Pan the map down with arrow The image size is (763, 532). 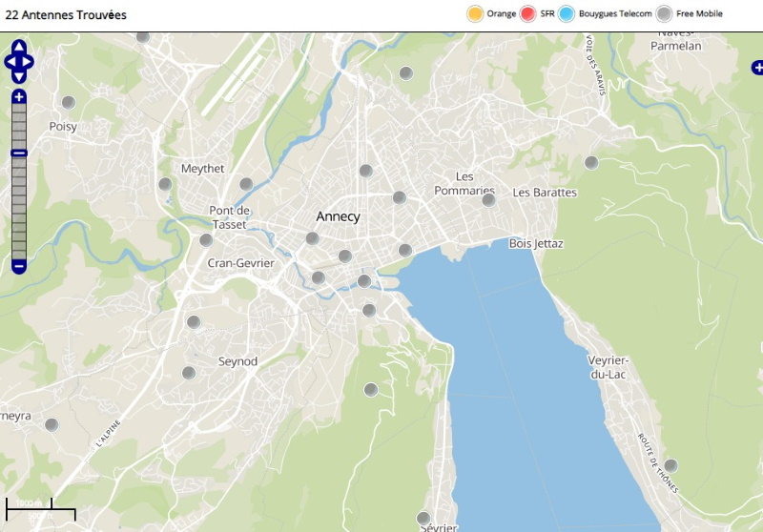point(19,77)
